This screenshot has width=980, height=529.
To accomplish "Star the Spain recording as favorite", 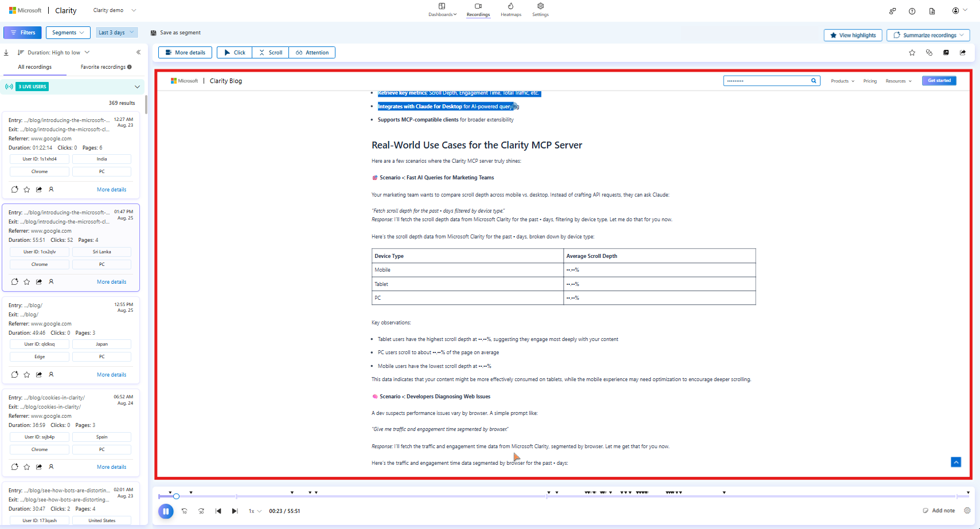I will coord(27,467).
